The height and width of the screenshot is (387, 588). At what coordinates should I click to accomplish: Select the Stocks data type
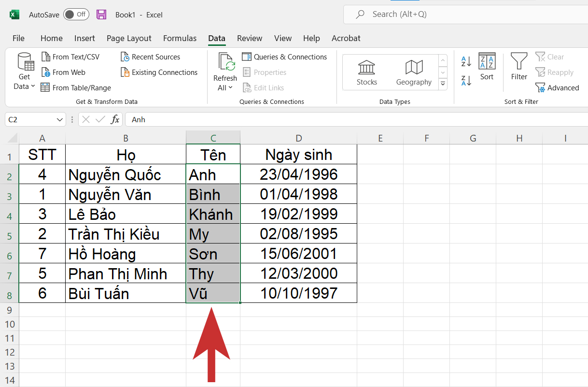point(367,72)
